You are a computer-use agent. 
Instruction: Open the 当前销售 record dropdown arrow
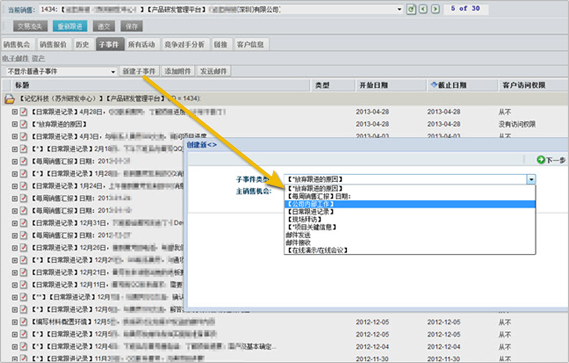pos(399,9)
